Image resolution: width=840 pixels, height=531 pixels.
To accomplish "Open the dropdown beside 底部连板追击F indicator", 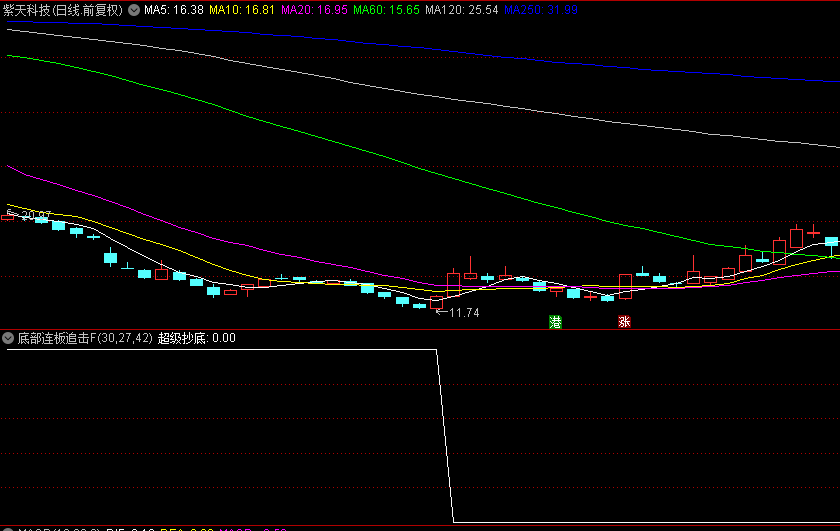I will coord(8,338).
